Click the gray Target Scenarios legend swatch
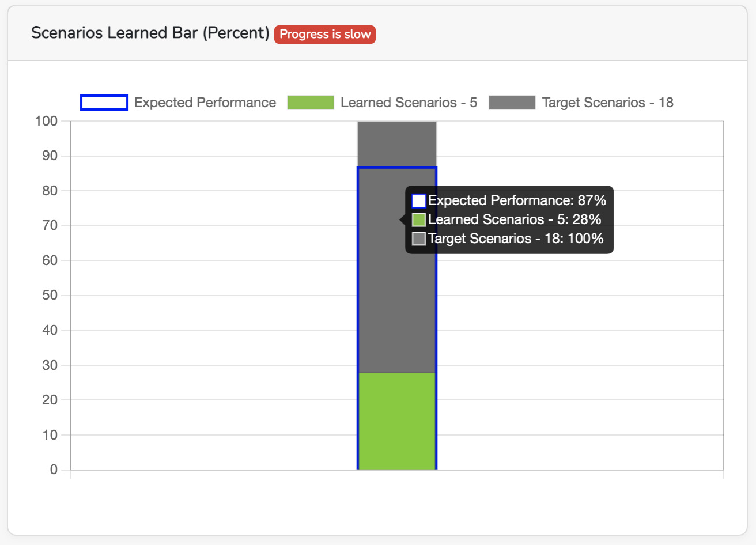 pyautogui.click(x=512, y=103)
